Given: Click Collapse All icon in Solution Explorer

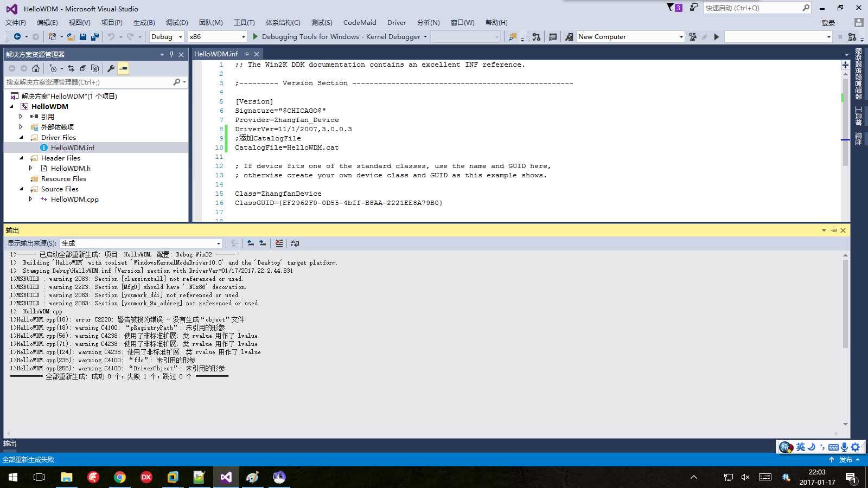Looking at the screenshot, I should [x=83, y=68].
